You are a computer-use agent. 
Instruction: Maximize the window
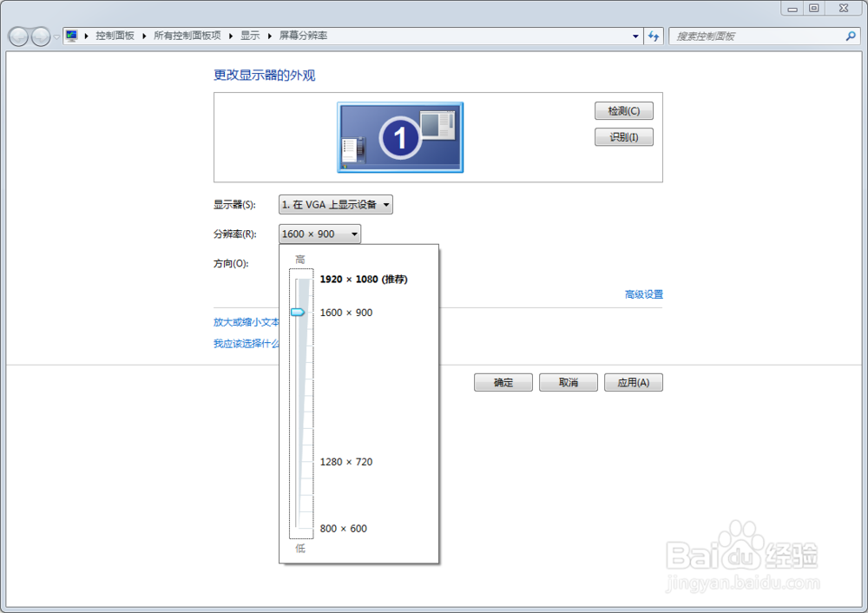point(814,9)
